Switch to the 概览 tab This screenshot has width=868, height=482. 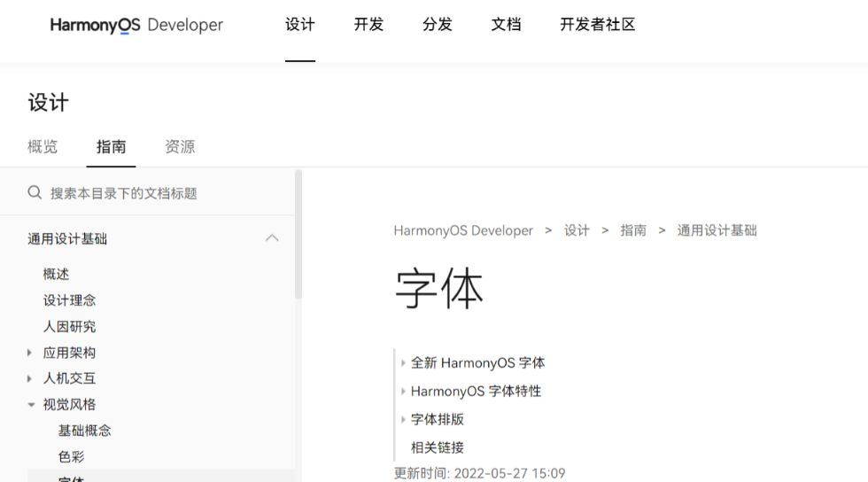tap(43, 147)
